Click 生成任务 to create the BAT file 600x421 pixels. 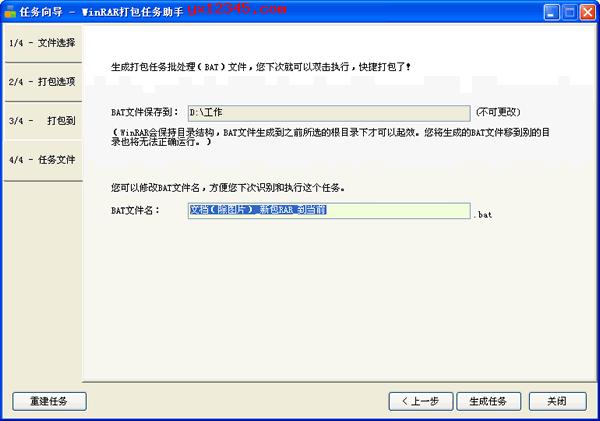(x=488, y=401)
